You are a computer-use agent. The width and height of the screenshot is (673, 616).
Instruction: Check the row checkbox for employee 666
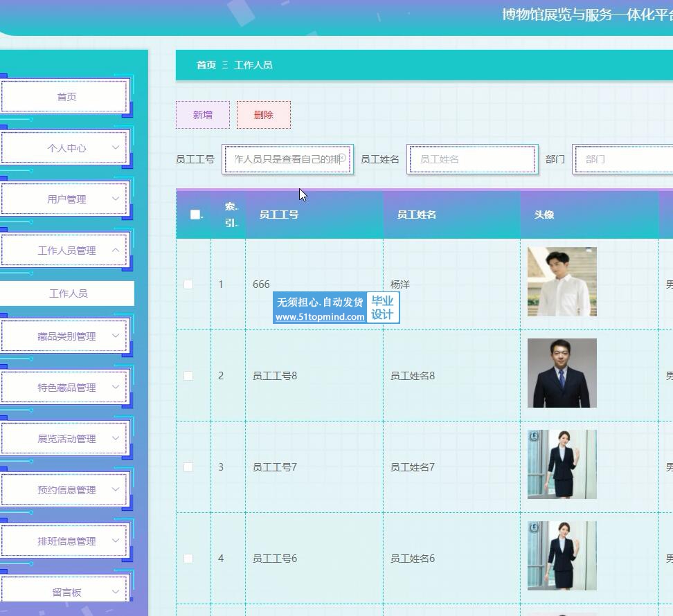188,284
